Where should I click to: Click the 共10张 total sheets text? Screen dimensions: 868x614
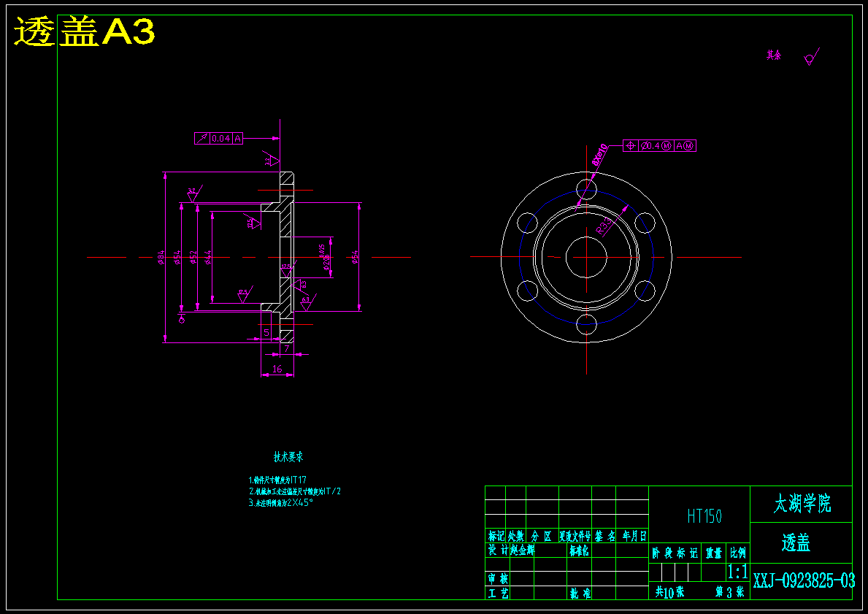click(670, 592)
